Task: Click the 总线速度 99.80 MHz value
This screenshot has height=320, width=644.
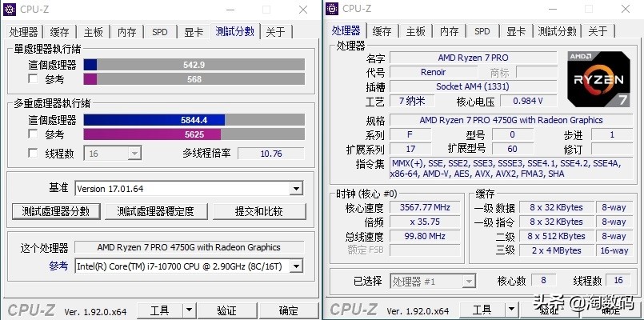Action: pos(425,236)
